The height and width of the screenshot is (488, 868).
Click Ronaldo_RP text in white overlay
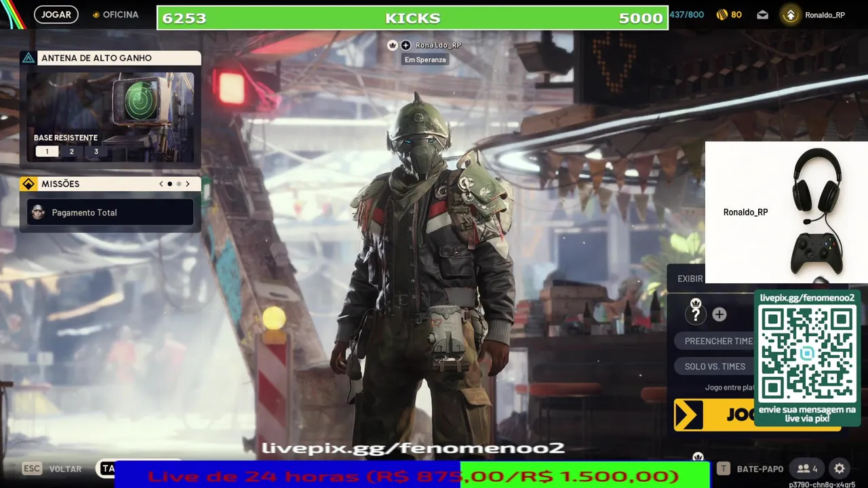[x=745, y=212]
